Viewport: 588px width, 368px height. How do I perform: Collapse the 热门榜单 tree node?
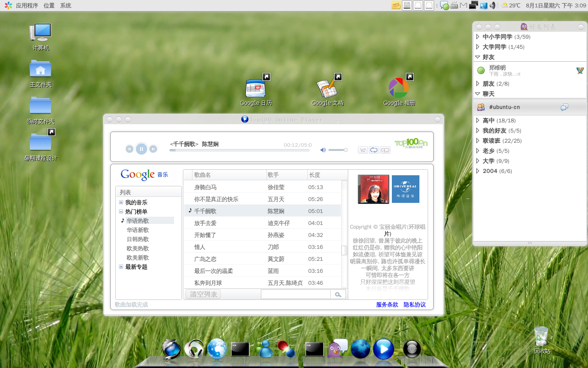(x=121, y=212)
